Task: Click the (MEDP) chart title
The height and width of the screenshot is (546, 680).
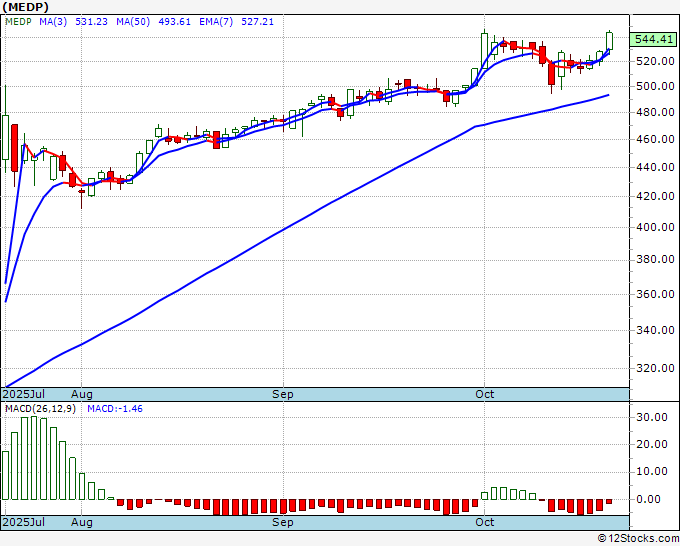Action: 26,7
